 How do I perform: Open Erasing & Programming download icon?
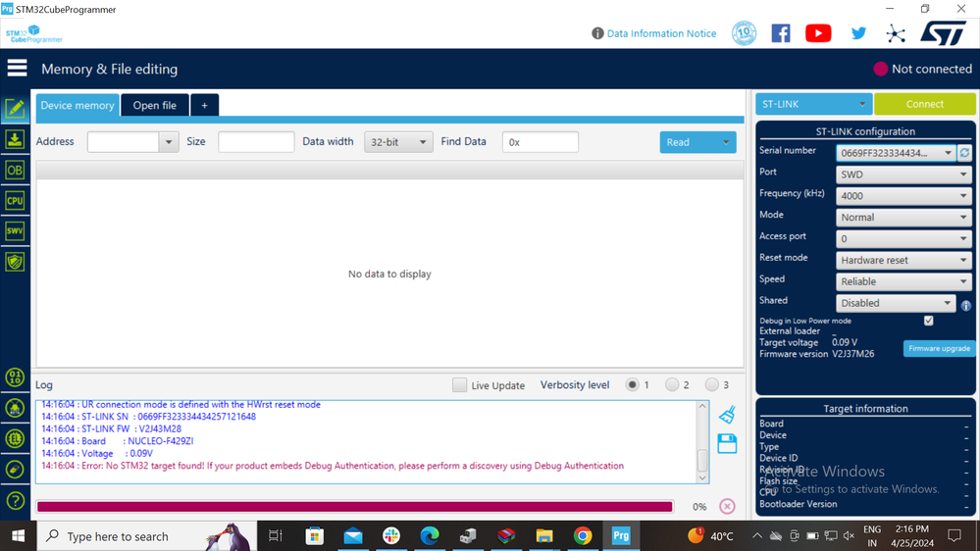tap(15, 139)
